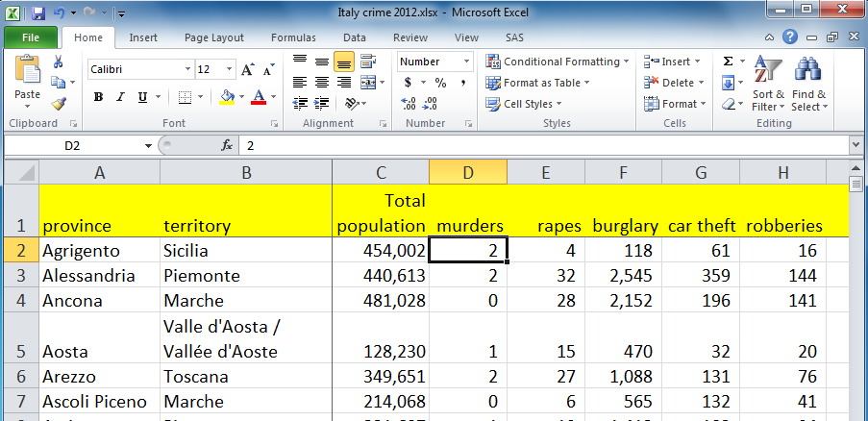Click Increase Decimal icon
Image resolution: width=868 pixels, height=421 pixels.
click(x=408, y=104)
